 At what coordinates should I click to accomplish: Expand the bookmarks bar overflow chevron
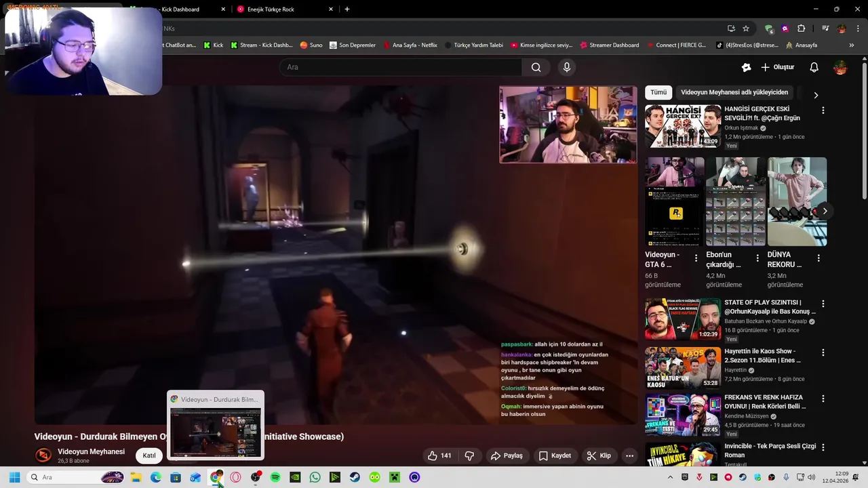[x=852, y=45]
